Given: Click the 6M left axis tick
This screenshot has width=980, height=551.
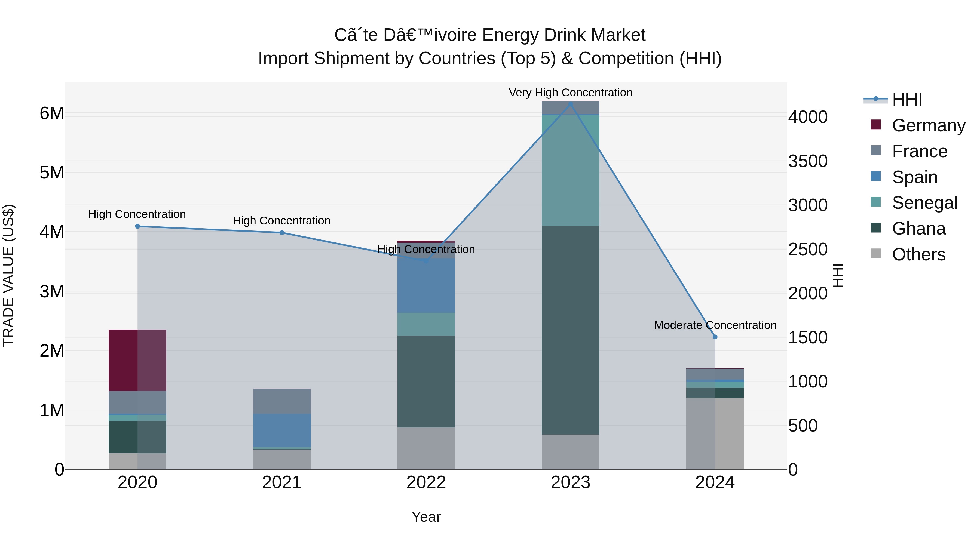Looking at the screenshot, I should point(52,113).
